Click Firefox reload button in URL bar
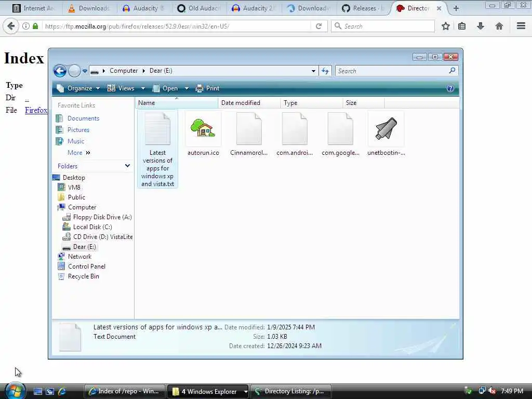The height and width of the screenshot is (399, 532). pos(318,26)
